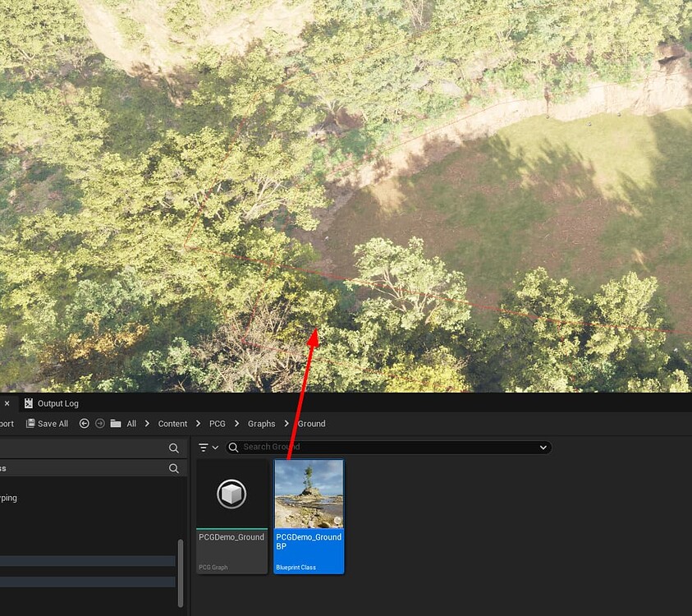Viewport: 692px width, 616px height.
Task: Click the folder path picker icon
Action: click(115, 424)
